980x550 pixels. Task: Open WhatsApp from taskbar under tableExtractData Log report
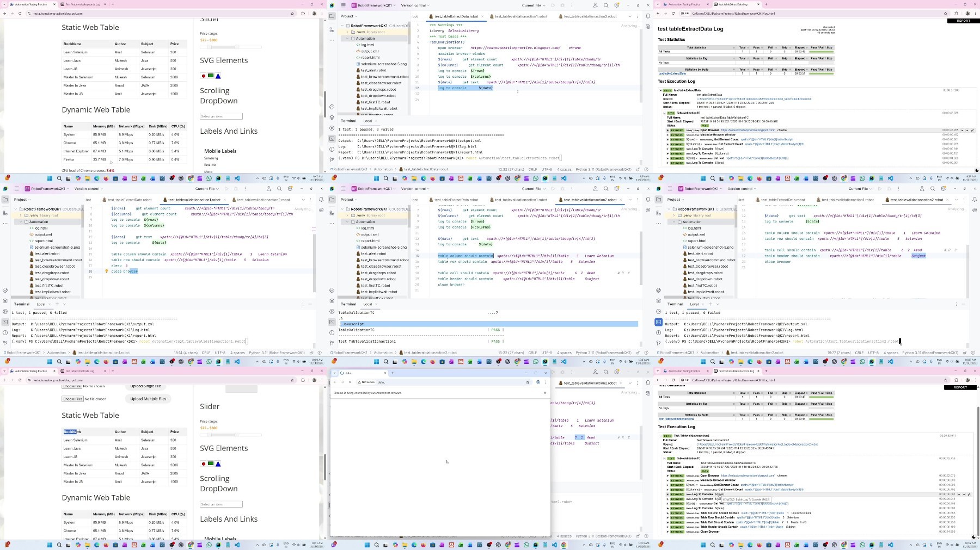[862, 178]
